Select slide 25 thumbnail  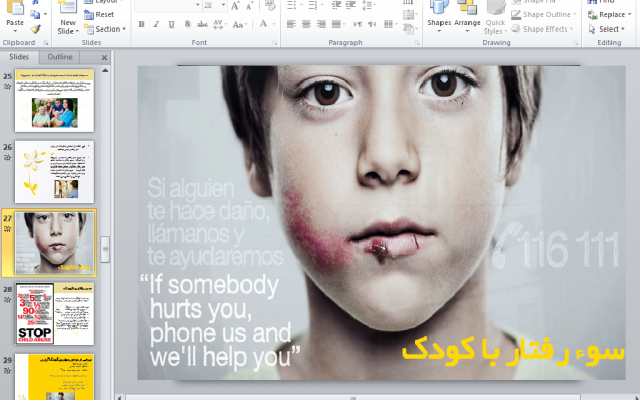54,100
